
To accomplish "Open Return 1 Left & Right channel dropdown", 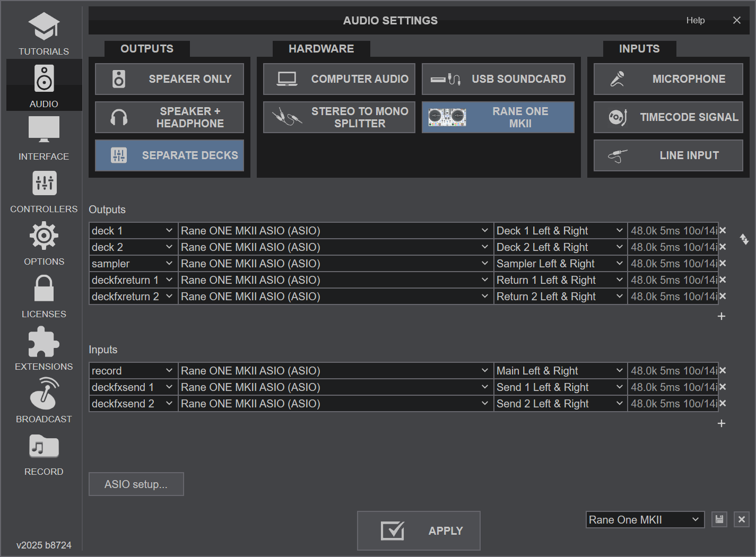I will (560, 280).
